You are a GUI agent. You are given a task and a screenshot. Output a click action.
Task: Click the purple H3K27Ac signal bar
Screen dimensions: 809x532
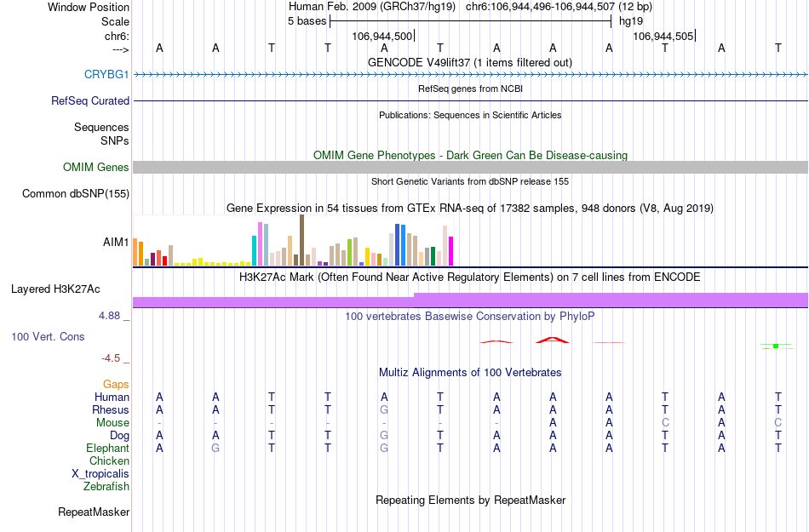click(470, 300)
